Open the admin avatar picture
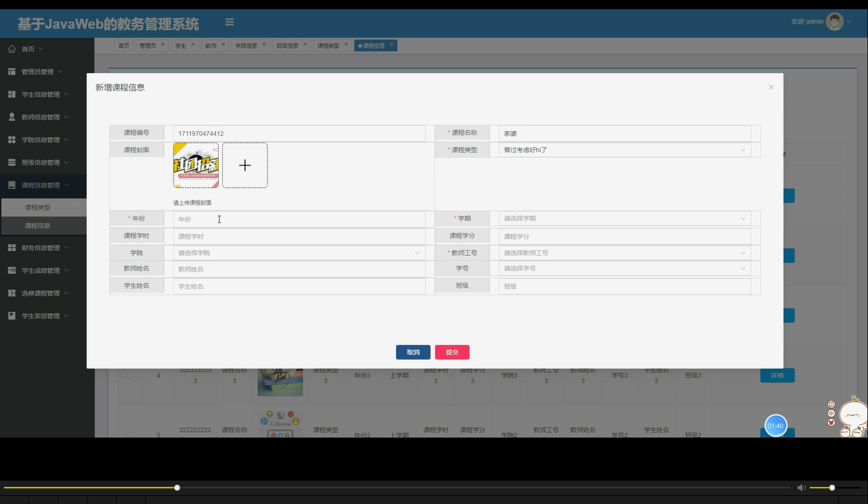Screen dimensions: 868x504 click(835, 22)
